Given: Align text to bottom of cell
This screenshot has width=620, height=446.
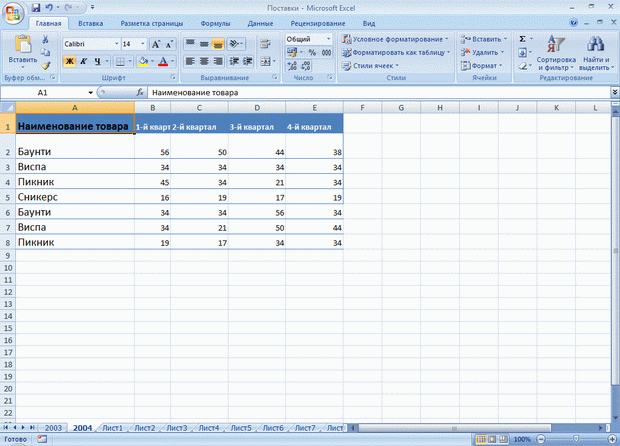Looking at the screenshot, I should [x=218, y=43].
